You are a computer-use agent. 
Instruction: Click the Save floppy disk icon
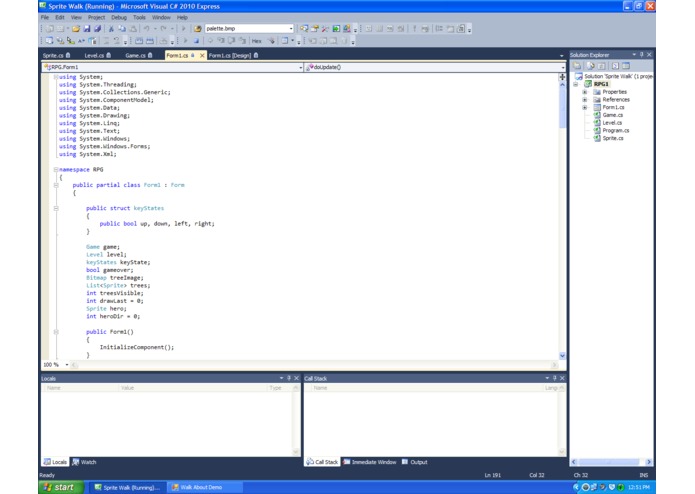[x=87, y=29]
